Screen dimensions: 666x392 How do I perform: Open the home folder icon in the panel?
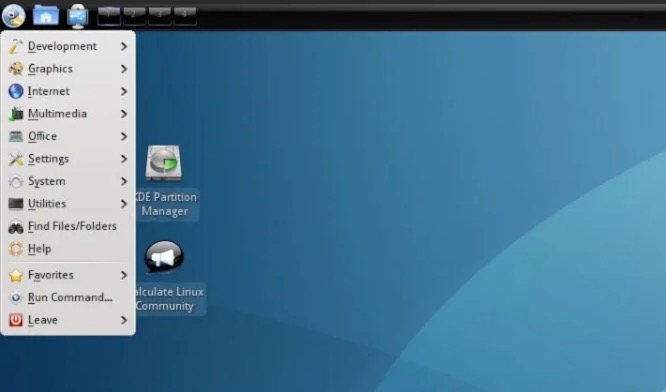coord(45,15)
